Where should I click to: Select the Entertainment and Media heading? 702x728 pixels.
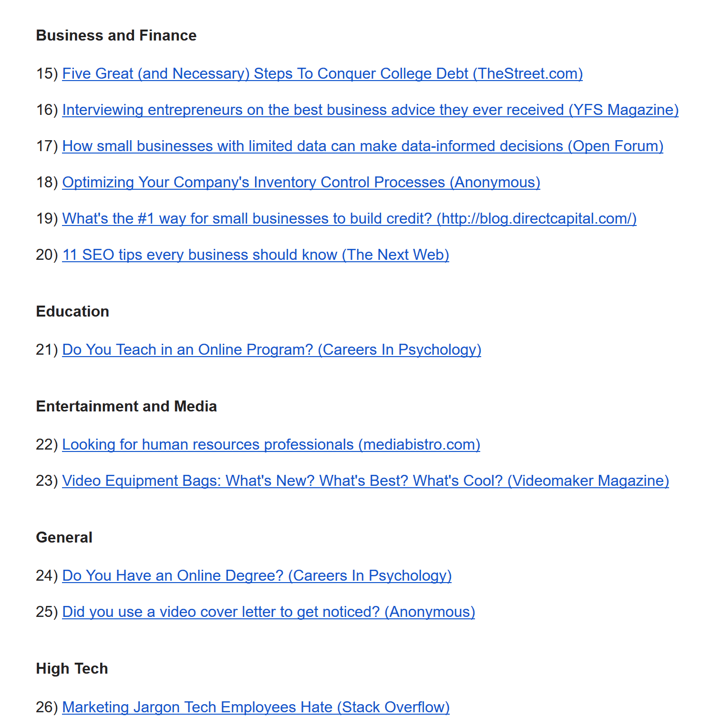tap(126, 407)
